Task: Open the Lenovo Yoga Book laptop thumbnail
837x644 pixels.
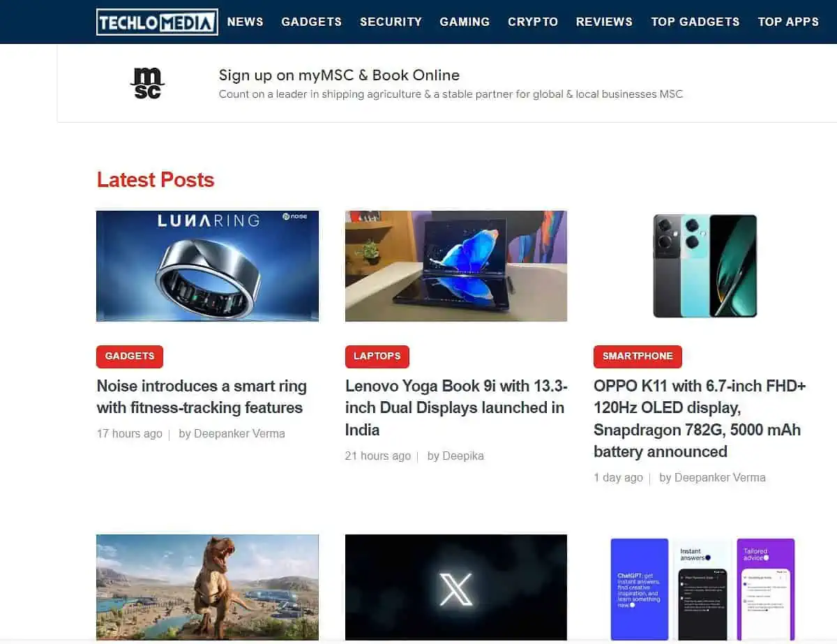Action: point(456,266)
